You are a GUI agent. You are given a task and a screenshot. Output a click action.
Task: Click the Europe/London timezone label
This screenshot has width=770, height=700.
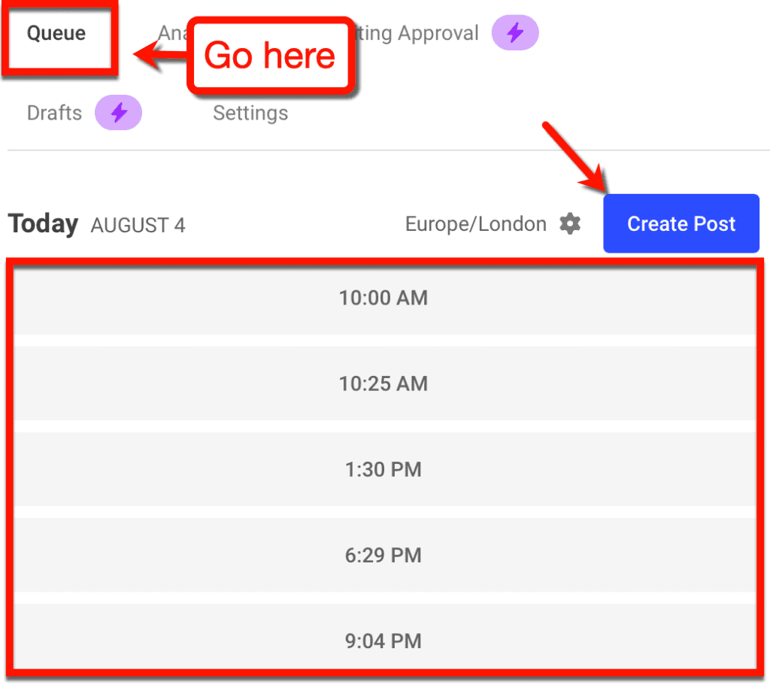pos(475,224)
